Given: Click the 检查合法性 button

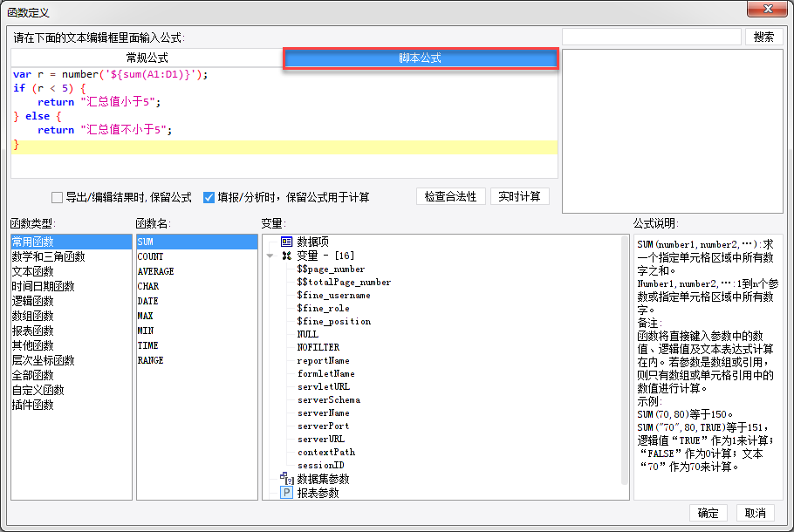Looking at the screenshot, I should point(451,196).
